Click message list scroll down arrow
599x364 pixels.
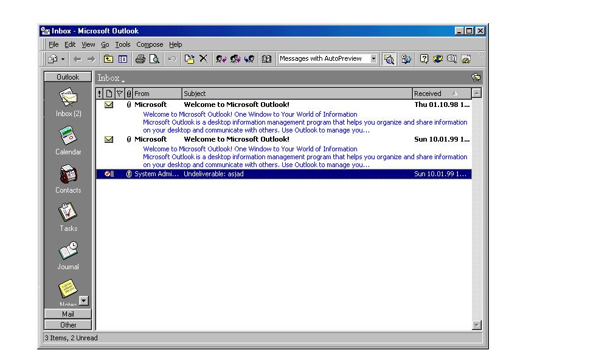pos(476,325)
